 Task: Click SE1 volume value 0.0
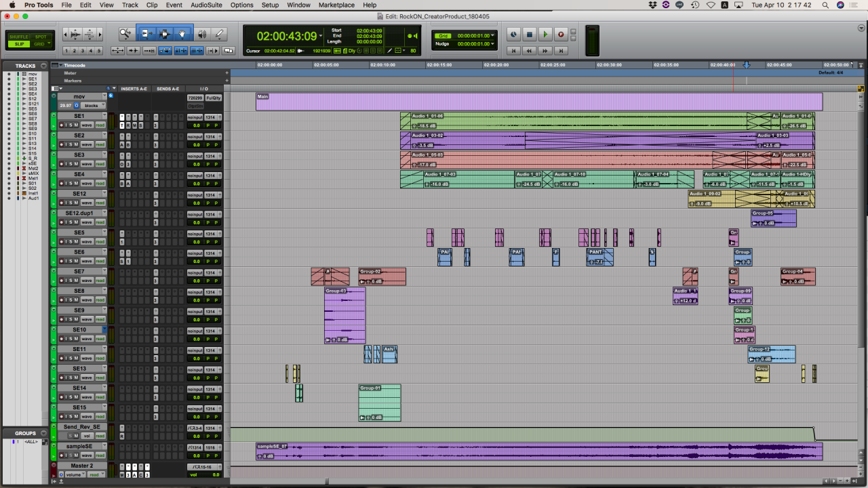197,125
